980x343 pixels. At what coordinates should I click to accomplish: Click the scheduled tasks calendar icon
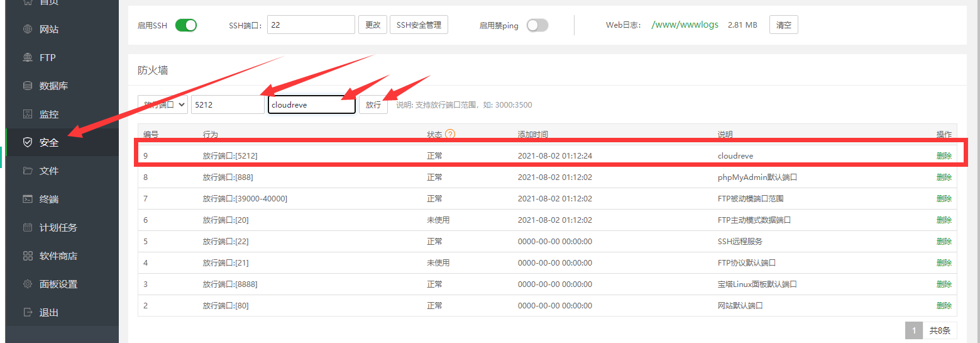click(x=28, y=227)
